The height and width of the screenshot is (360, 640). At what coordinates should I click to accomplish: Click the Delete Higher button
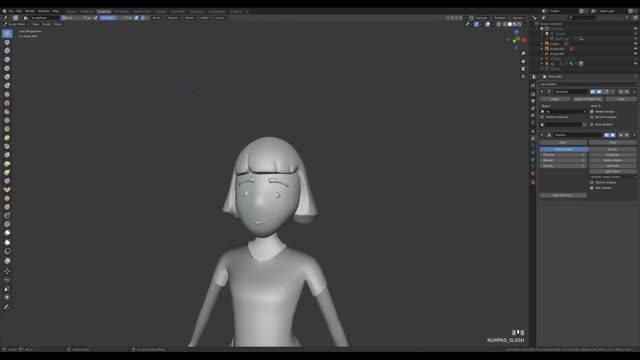(x=613, y=160)
